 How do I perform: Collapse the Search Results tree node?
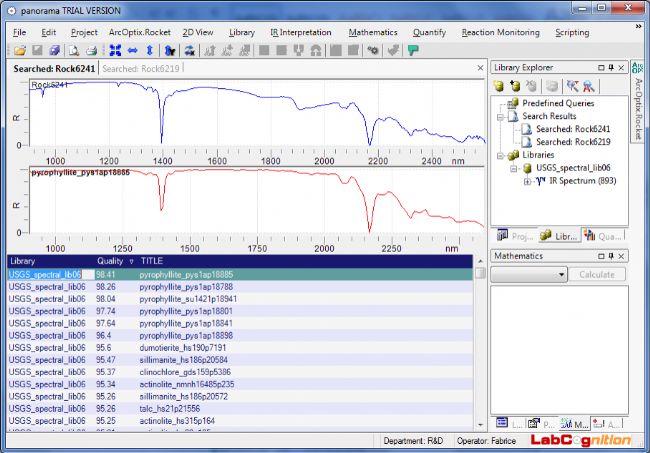click(x=501, y=116)
